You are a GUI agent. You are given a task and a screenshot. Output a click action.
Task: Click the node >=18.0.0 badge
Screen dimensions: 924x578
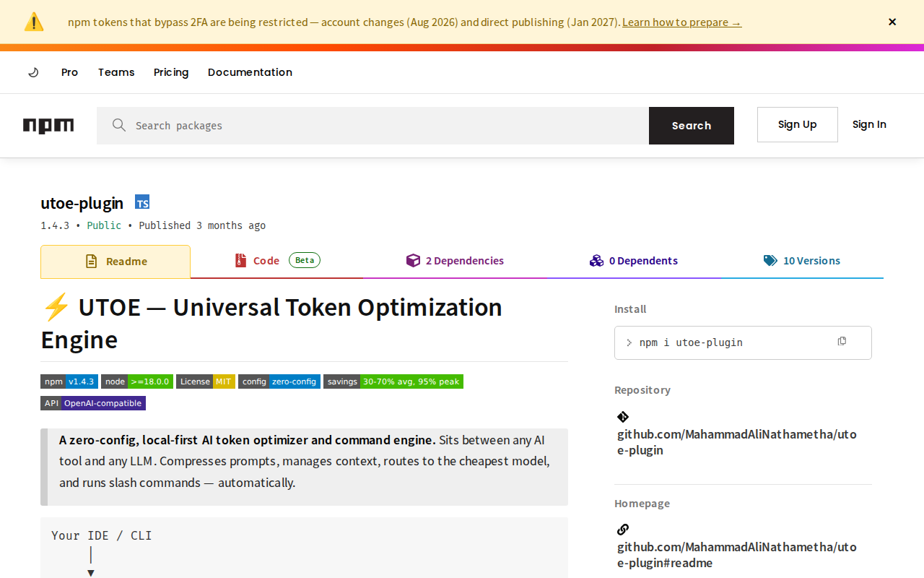(137, 381)
